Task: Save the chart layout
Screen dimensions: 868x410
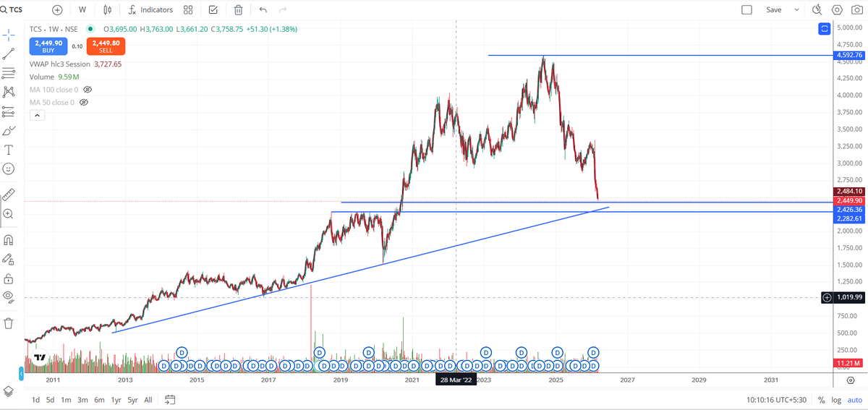Action: [773, 9]
